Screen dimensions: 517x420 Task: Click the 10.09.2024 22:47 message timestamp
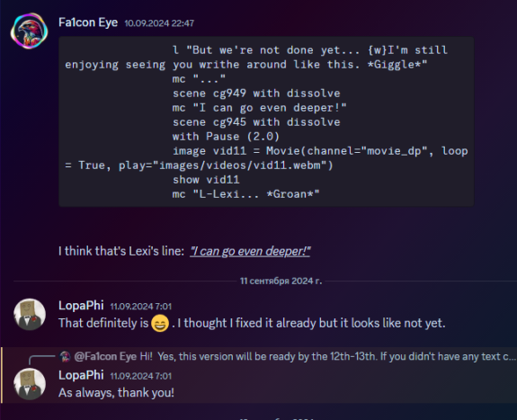click(x=159, y=23)
